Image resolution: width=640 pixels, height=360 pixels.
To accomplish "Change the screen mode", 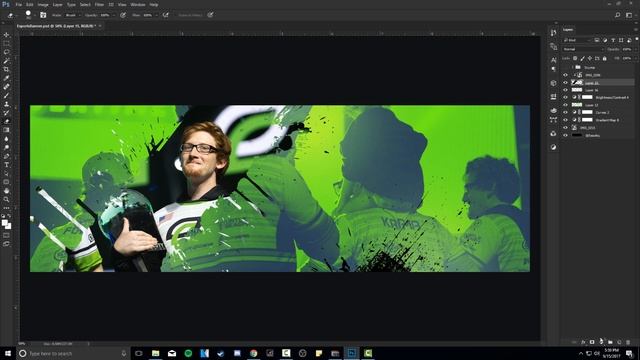I will tap(7, 244).
